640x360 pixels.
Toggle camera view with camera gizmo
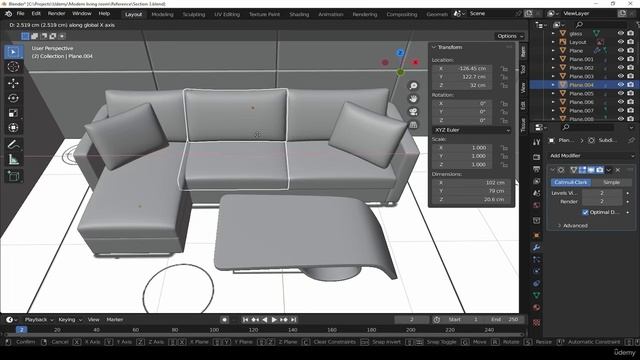tap(413, 112)
